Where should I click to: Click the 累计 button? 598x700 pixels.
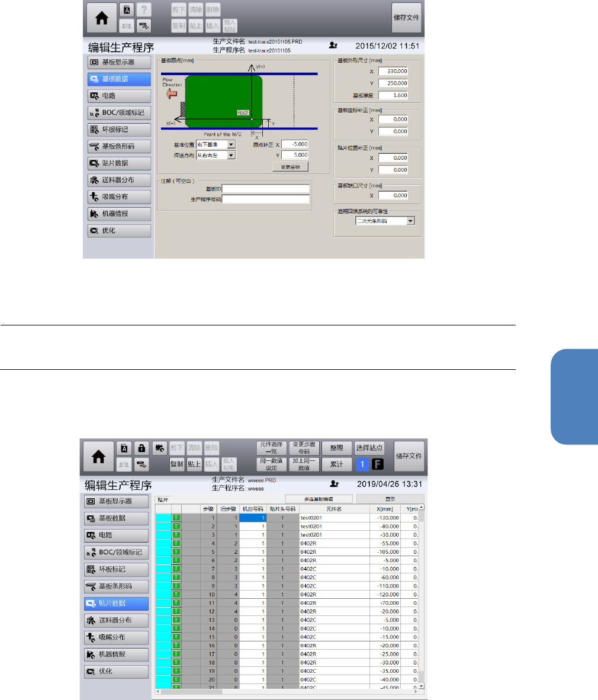(x=337, y=464)
